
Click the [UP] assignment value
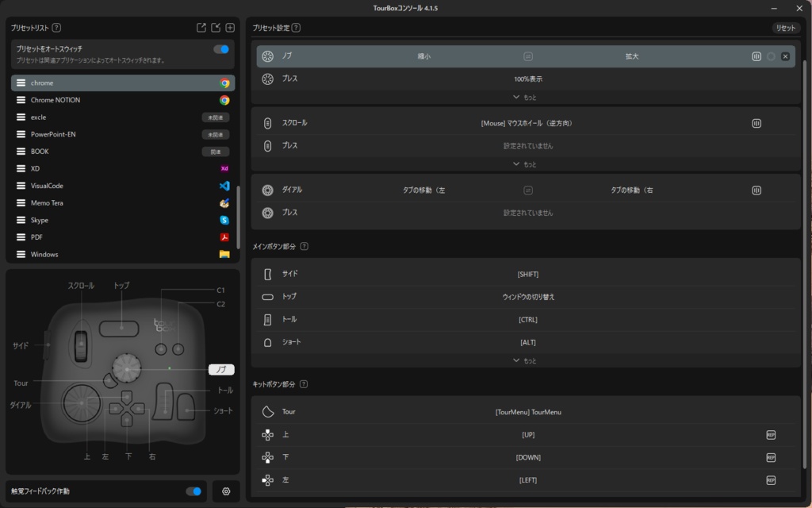coord(527,435)
